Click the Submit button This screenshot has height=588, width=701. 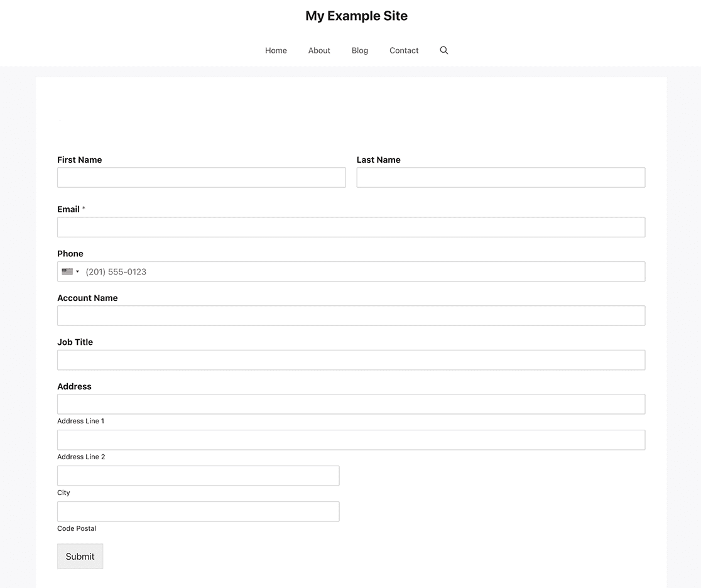tap(80, 556)
